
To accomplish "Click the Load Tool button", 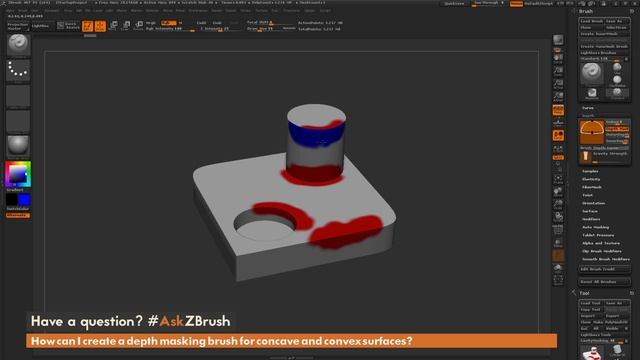I will click(x=591, y=303).
